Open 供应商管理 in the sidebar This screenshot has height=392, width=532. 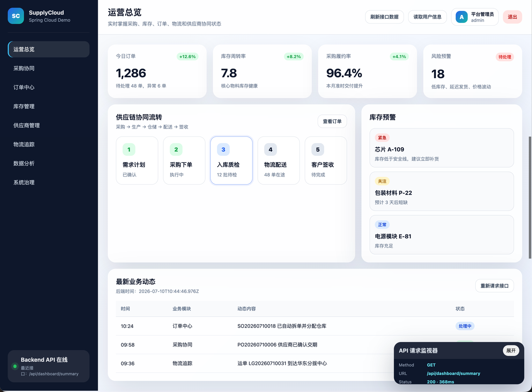[49, 125]
